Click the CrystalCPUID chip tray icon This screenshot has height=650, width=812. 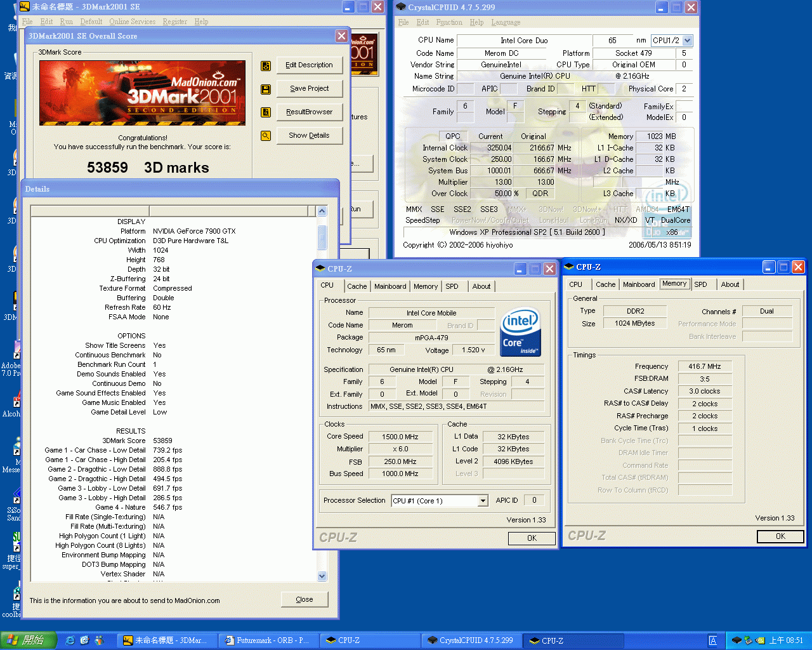[x=737, y=640]
